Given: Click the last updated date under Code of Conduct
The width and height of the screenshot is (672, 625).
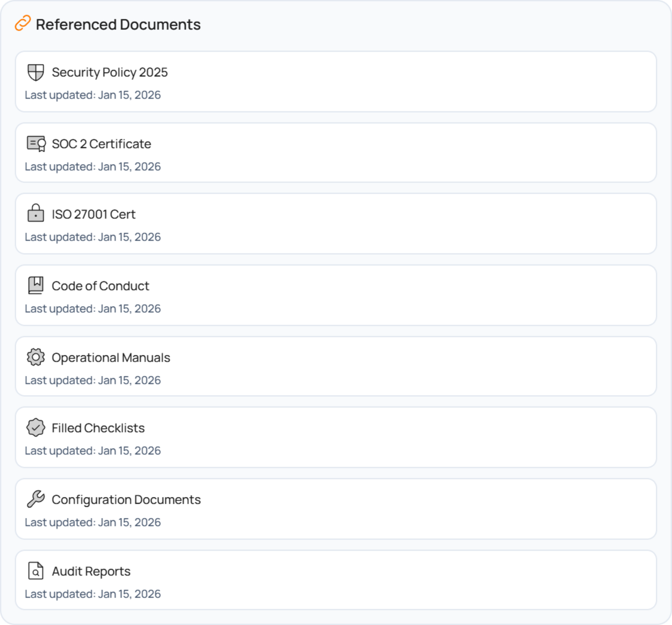Looking at the screenshot, I should 93,309.
